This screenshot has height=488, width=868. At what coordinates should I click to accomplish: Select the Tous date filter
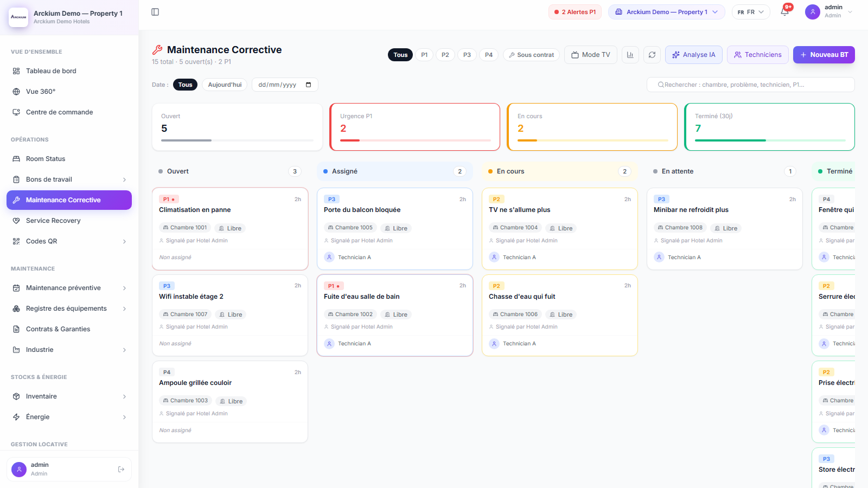[x=186, y=85]
